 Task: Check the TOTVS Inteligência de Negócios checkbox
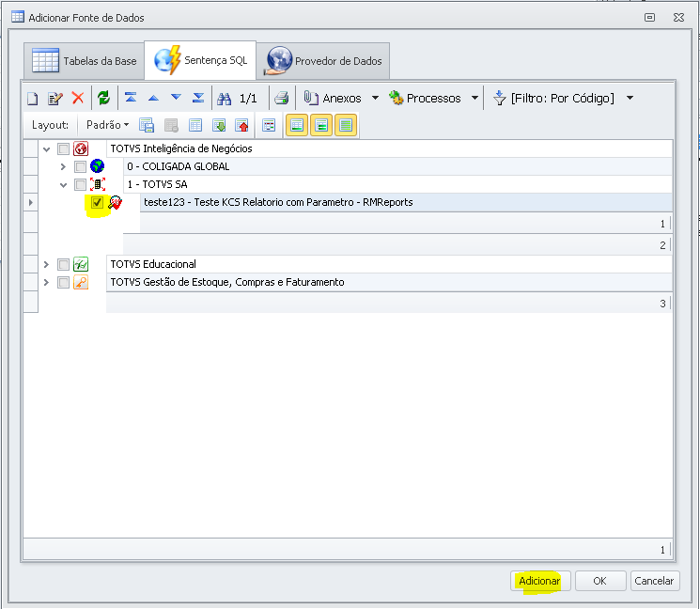click(63, 148)
